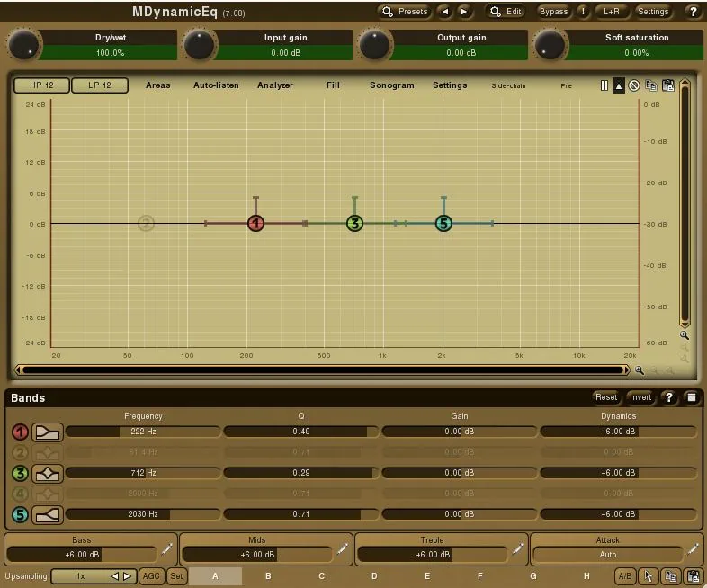707x588 pixels.
Task: Open the top-right help question mark
Action: click(693, 12)
